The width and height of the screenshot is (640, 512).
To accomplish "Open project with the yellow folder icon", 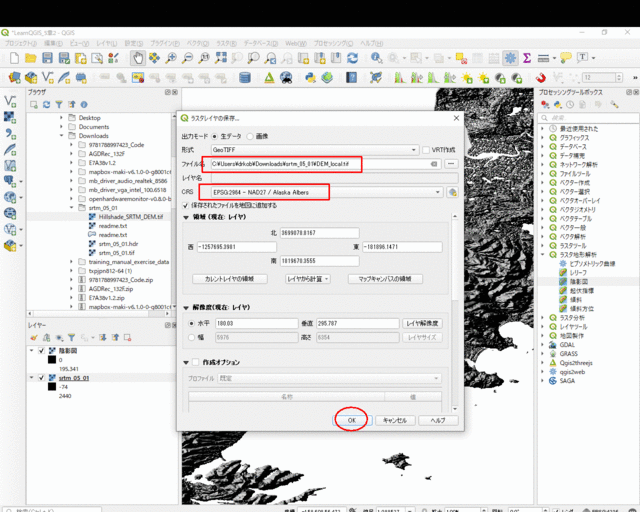I will pyautogui.click(x=31, y=58).
